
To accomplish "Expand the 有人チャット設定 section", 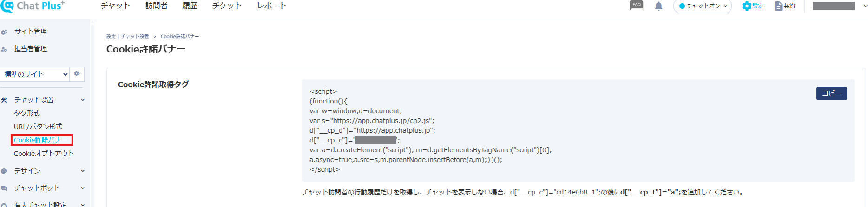I will click(x=83, y=204).
